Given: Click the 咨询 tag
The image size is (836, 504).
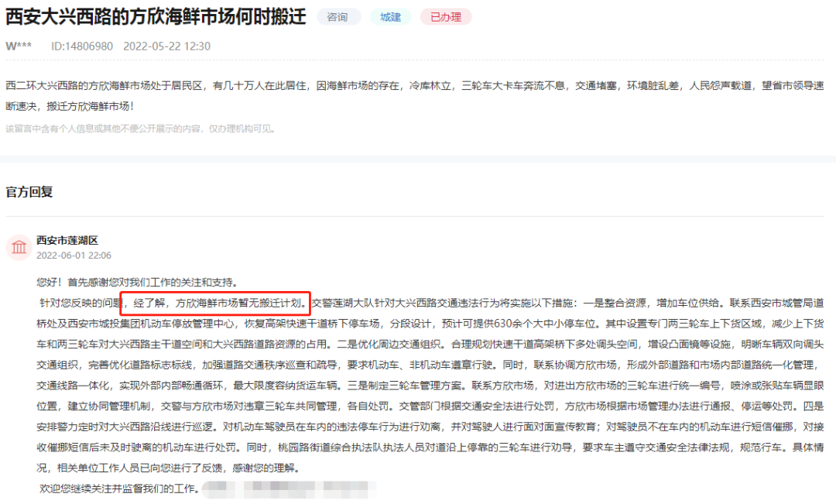Looking at the screenshot, I should pyautogui.click(x=338, y=17).
